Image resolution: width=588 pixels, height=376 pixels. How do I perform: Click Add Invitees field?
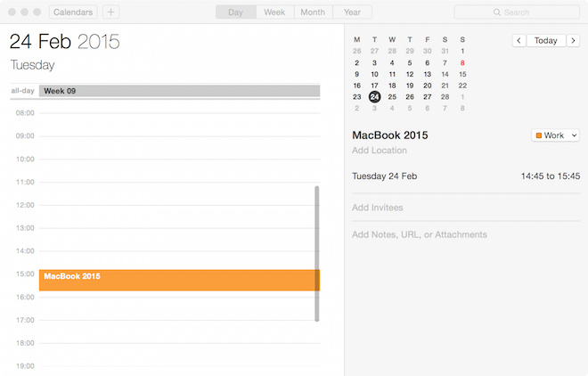click(x=377, y=208)
